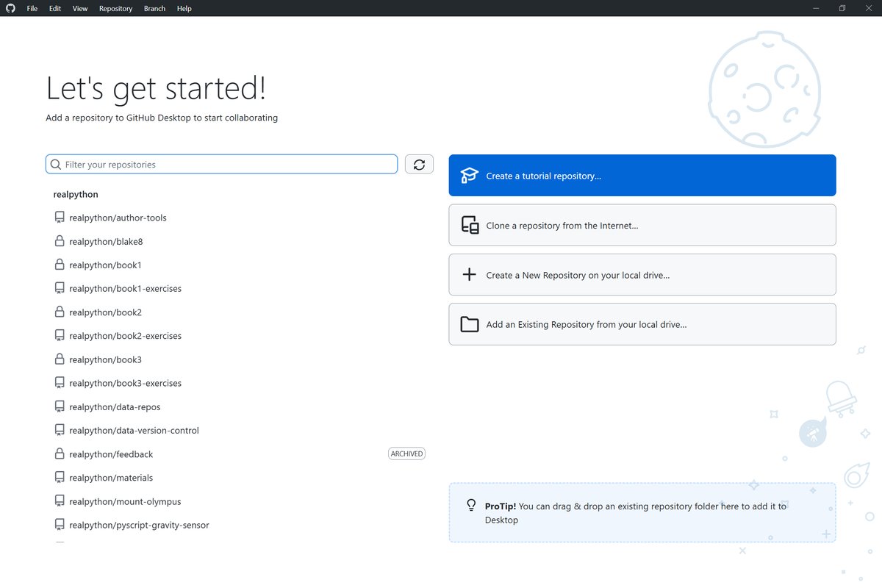The image size is (882, 588).
Task: Click repo icon beside realpython/pyscript-gravity-sensor
Action: (60, 525)
